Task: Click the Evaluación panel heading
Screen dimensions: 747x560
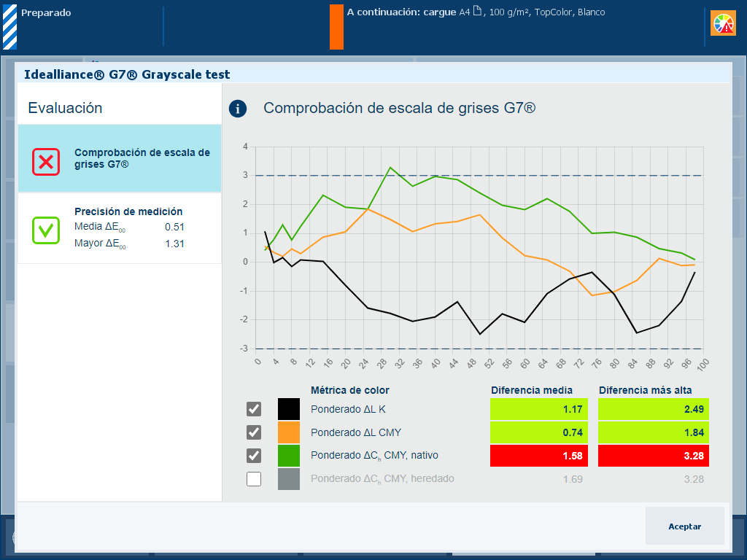Action: coord(65,108)
